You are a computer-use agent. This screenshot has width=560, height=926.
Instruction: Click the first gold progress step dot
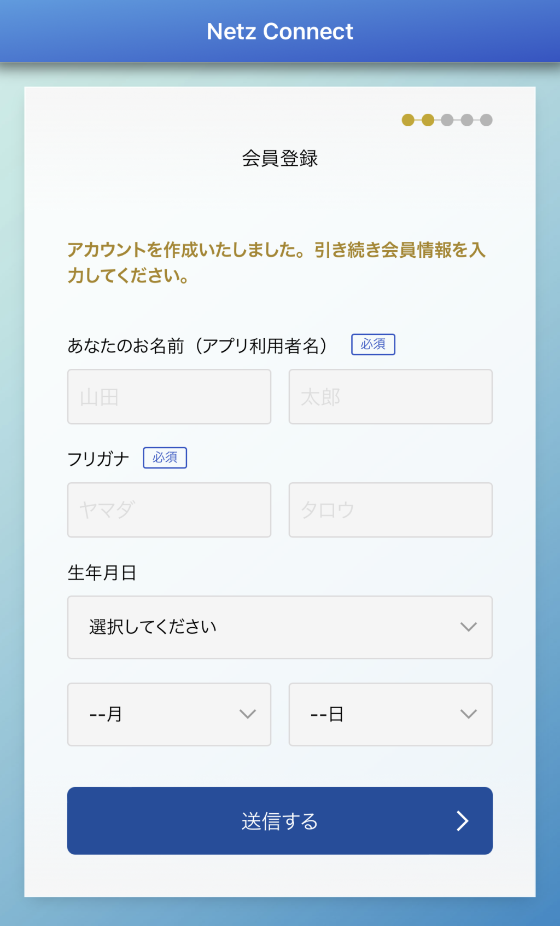pyautogui.click(x=408, y=120)
